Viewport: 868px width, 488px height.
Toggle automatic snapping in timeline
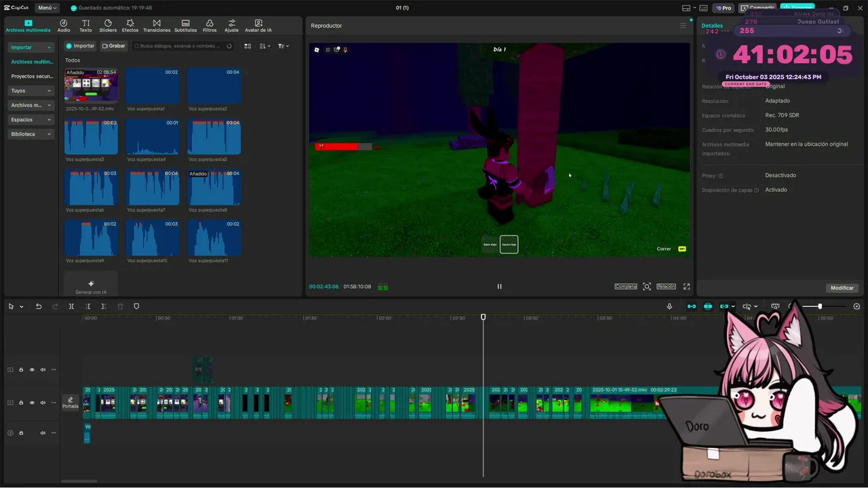click(707, 306)
